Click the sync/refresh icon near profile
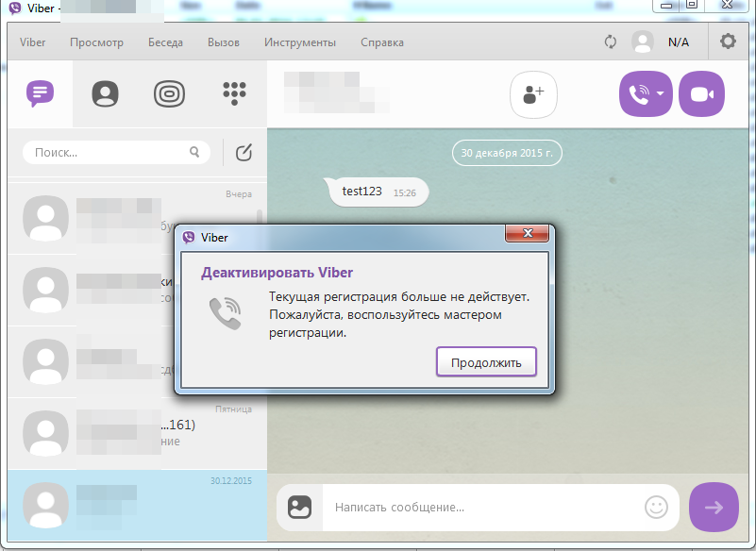The height and width of the screenshot is (551, 756). pos(610,42)
